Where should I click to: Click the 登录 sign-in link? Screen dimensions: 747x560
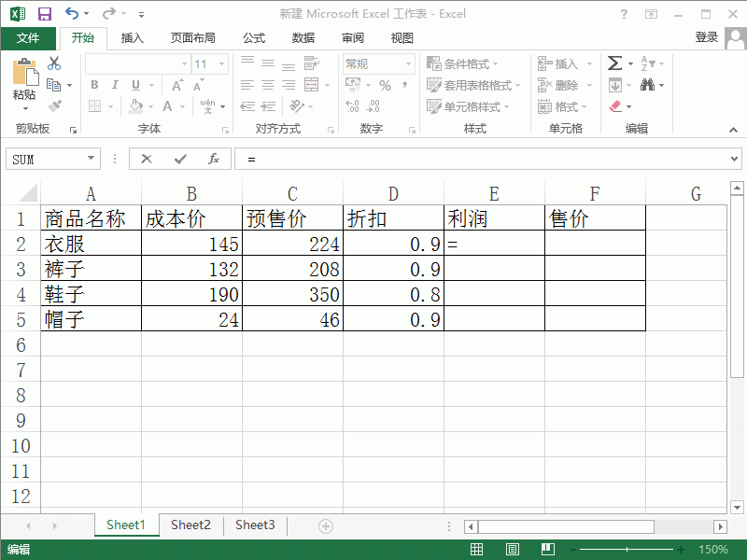(x=708, y=38)
